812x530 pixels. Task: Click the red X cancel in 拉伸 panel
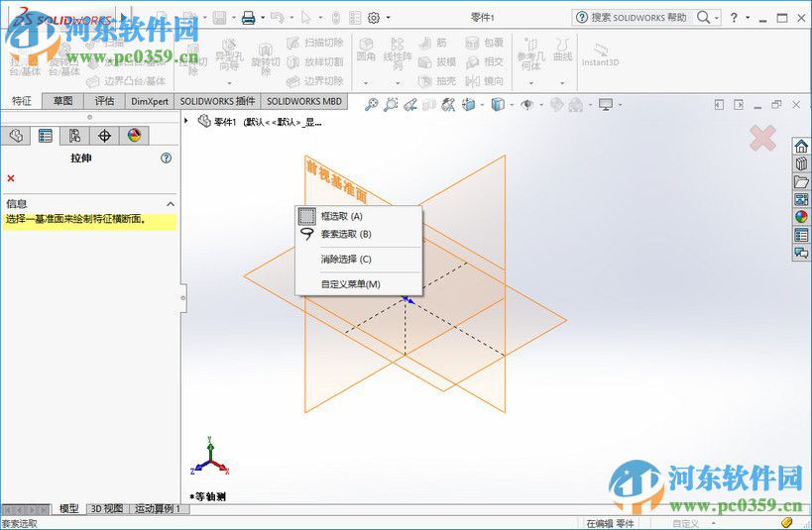[11, 178]
